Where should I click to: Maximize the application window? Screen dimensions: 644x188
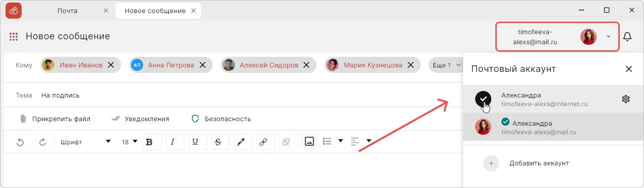click(x=607, y=10)
